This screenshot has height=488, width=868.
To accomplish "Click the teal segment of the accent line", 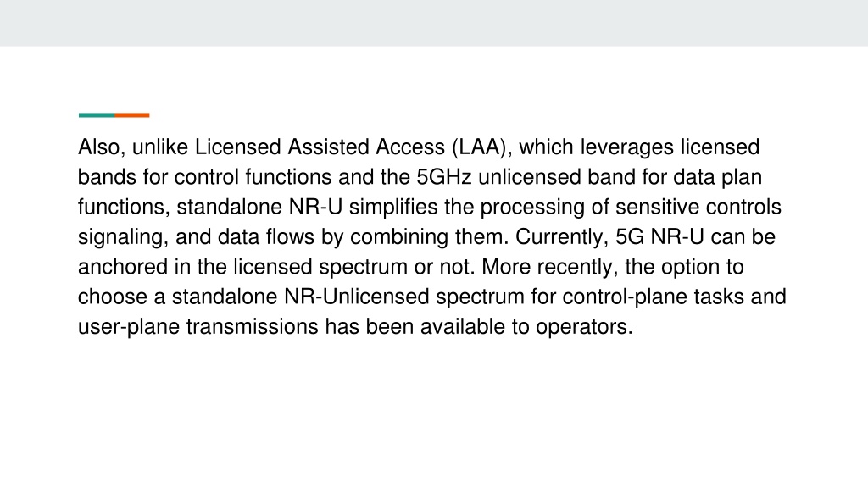I will [x=97, y=115].
